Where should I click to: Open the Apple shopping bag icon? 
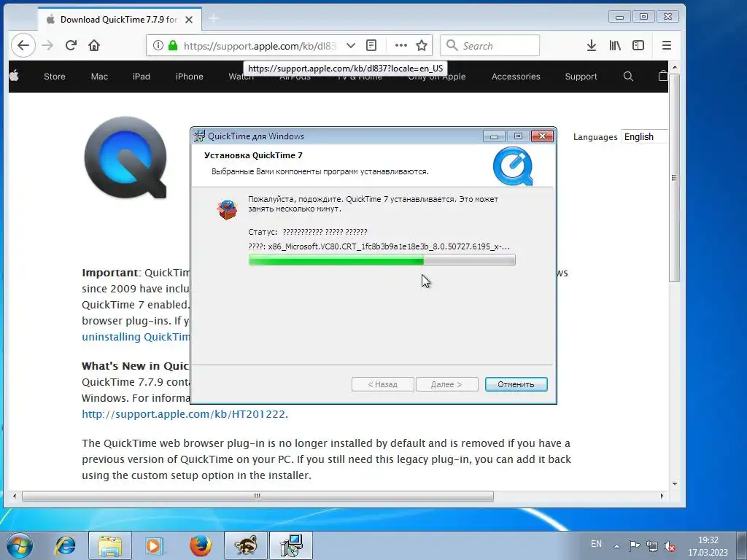pos(662,76)
